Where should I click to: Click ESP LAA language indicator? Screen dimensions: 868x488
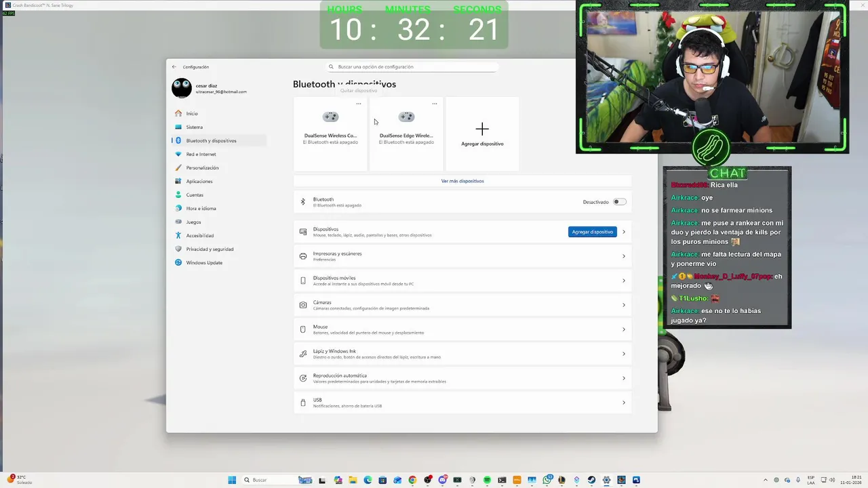[811, 480]
